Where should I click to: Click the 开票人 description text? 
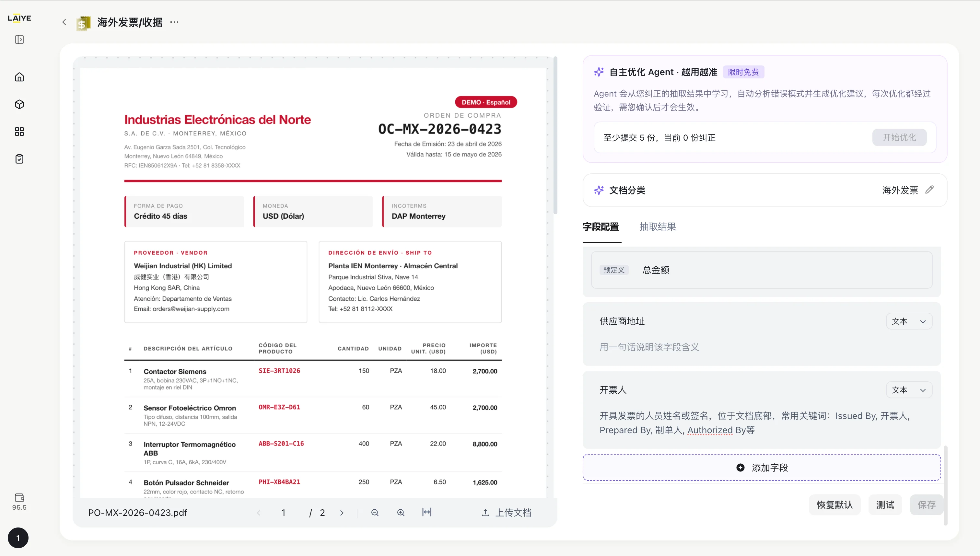tap(755, 423)
